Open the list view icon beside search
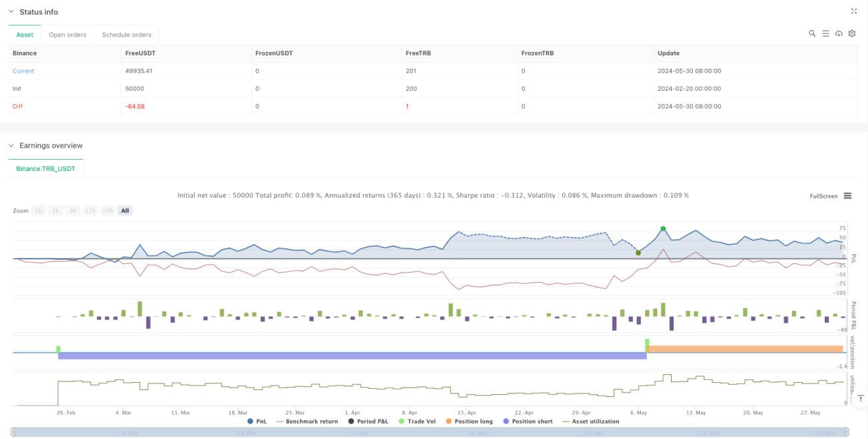 coord(825,33)
